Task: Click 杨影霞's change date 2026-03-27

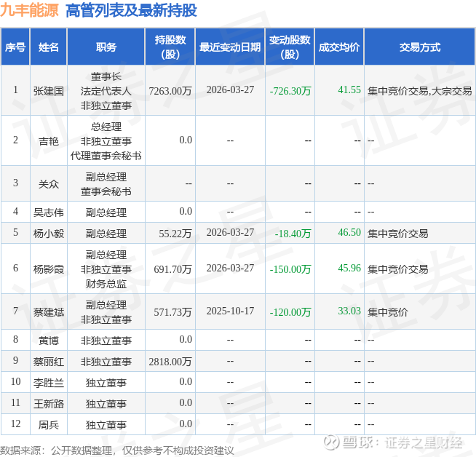Action: 230,268
